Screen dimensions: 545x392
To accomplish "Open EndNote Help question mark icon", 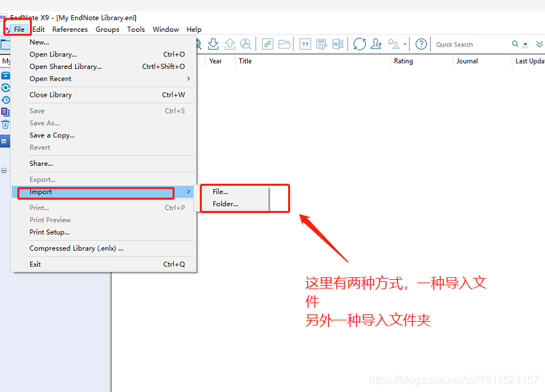I will (421, 44).
